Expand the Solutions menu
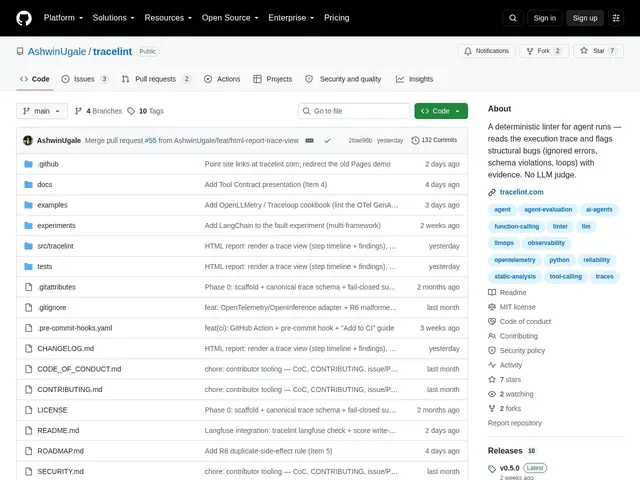Viewport: 640px width, 480px height. click(113, 18)
